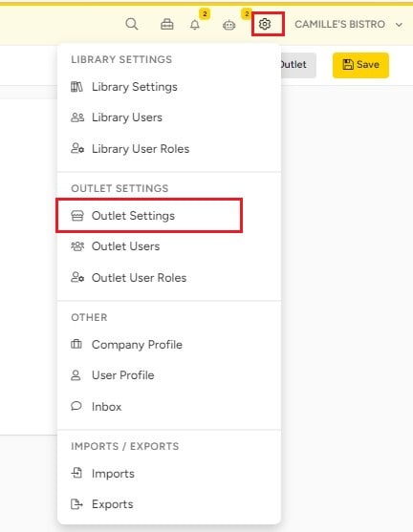This screenshot has width=413, height=532.
Task: Click the search magnifier icon
Action: 131,24
